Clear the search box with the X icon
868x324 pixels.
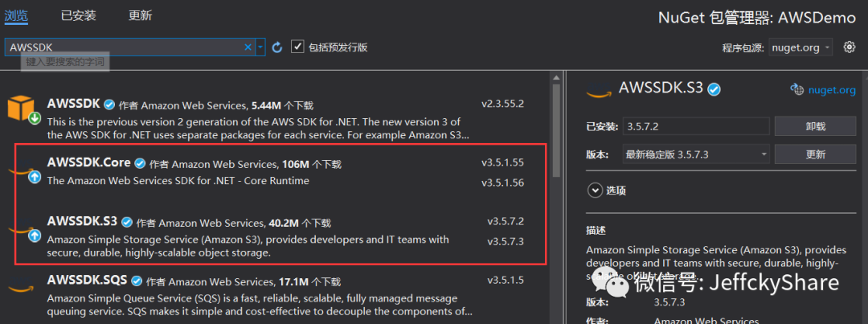pos(248,47)
